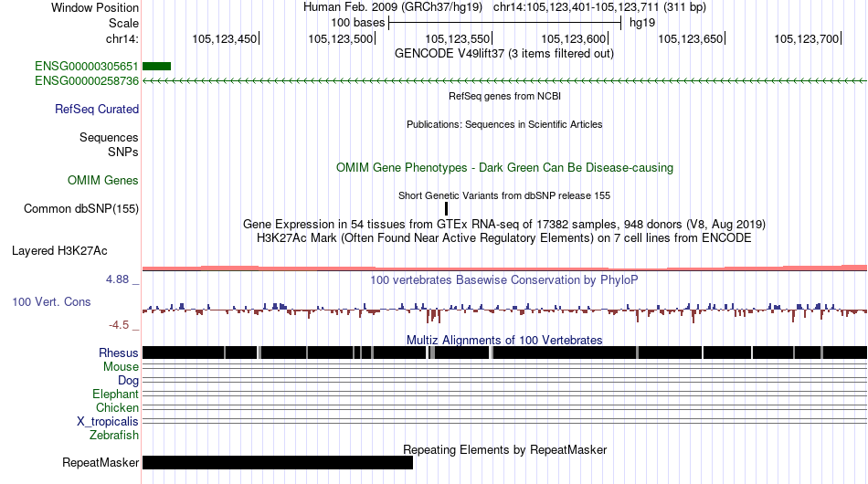Screen dimensions: 868x484
Task: Click the 100 bases scale bar
Action: [x=505, y=23]
